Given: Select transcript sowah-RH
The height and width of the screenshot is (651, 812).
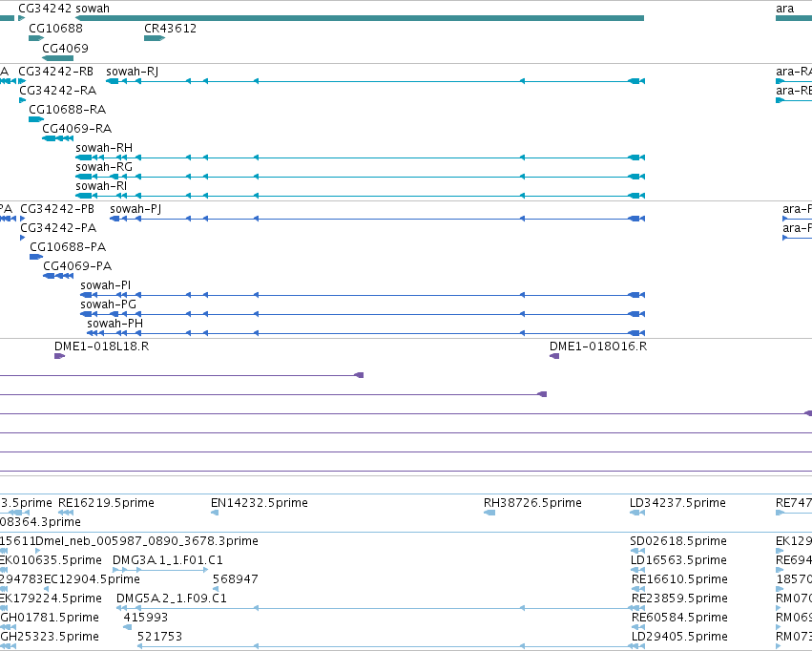Looking at the screenshot, I should pos(360,157).
